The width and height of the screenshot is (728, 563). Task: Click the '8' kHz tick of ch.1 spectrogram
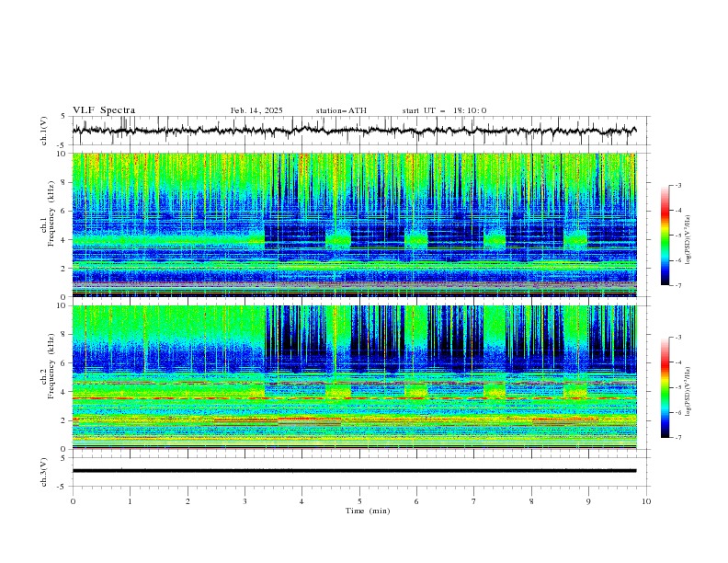point(64,182)
